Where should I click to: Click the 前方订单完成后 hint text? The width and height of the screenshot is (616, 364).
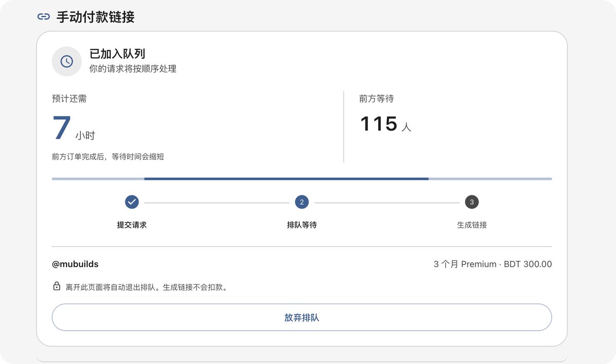tap(108, 156)
